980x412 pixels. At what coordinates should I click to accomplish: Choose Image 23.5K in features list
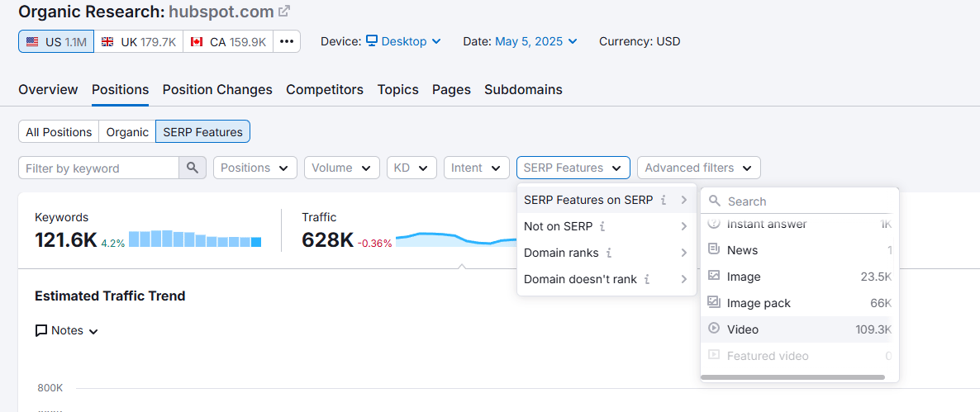point(799,276)
